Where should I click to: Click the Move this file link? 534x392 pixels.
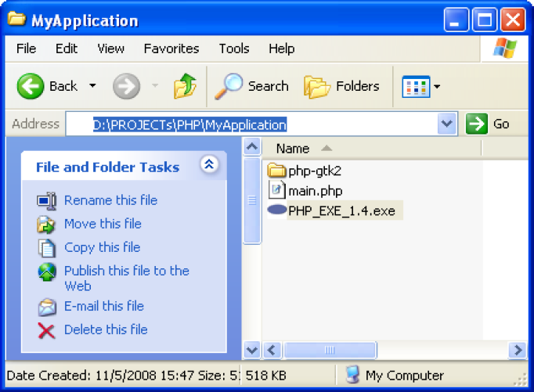[x=103, y=224]
